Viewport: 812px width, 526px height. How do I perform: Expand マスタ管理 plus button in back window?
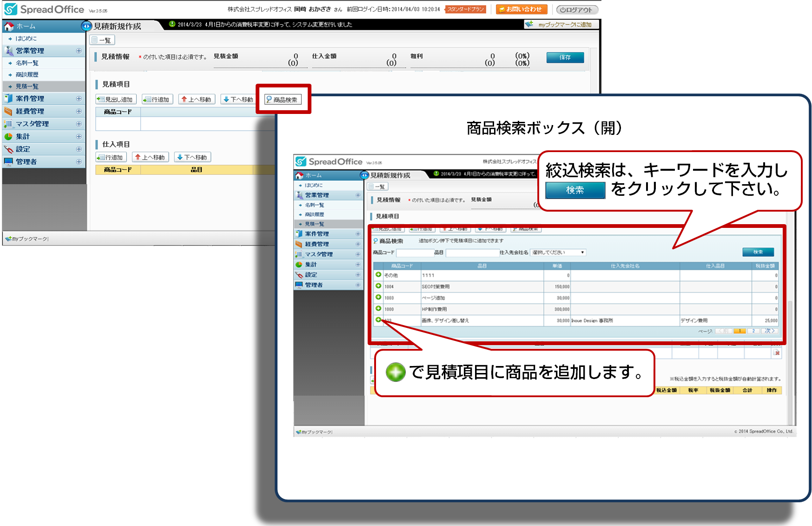tap(79, 124)
